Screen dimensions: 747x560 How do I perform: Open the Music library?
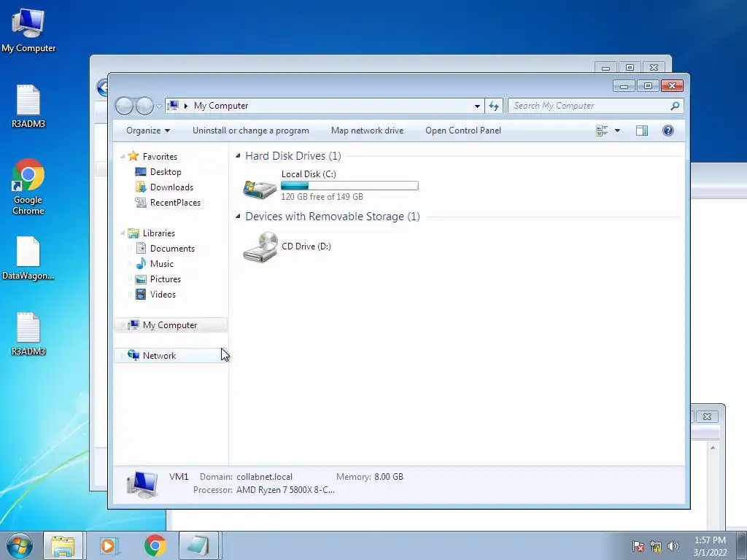tap(161, 264)
